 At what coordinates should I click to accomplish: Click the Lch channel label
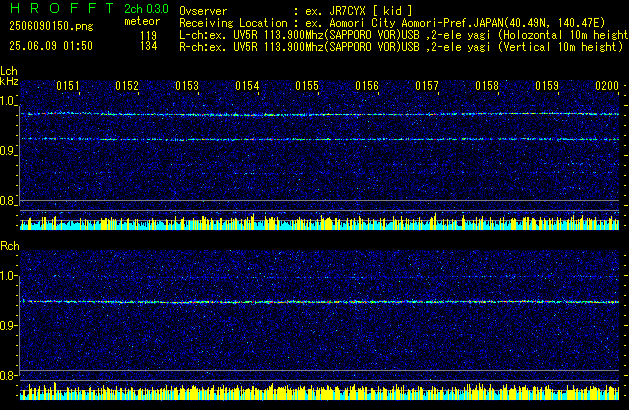[9, 71]
